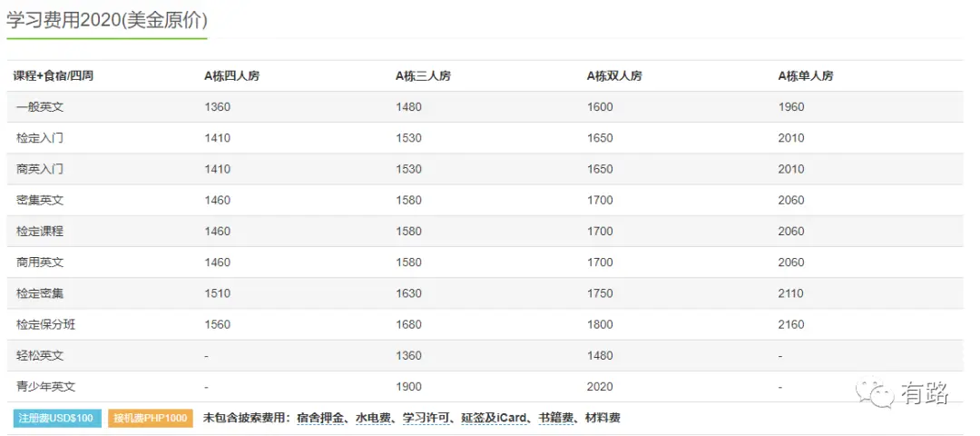Click the 注册费USD$100 blue badge
Screen dimensions: 980x436
pyautogui.click(x=57, y=418)
